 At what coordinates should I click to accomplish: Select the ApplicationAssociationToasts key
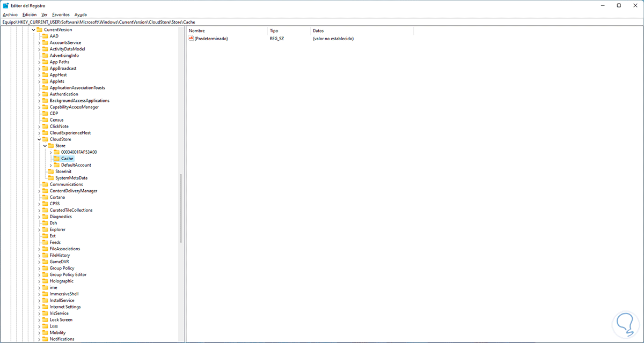coord(77,88)
